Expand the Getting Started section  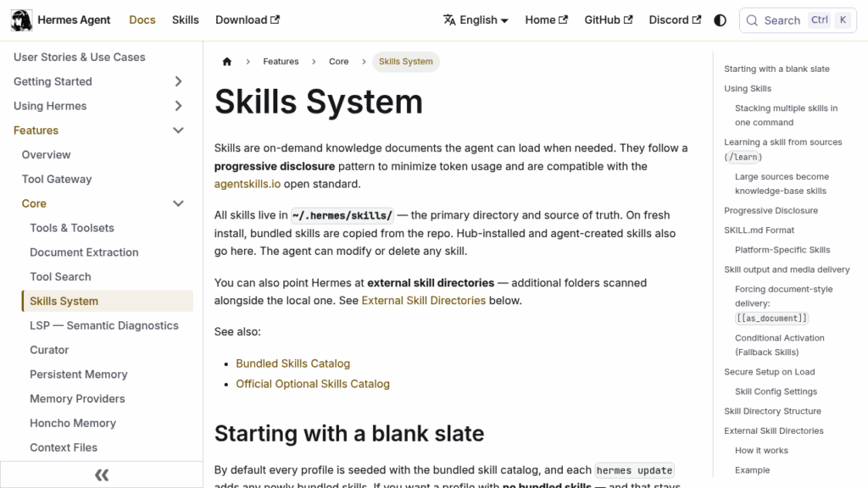tap(178, 81)
